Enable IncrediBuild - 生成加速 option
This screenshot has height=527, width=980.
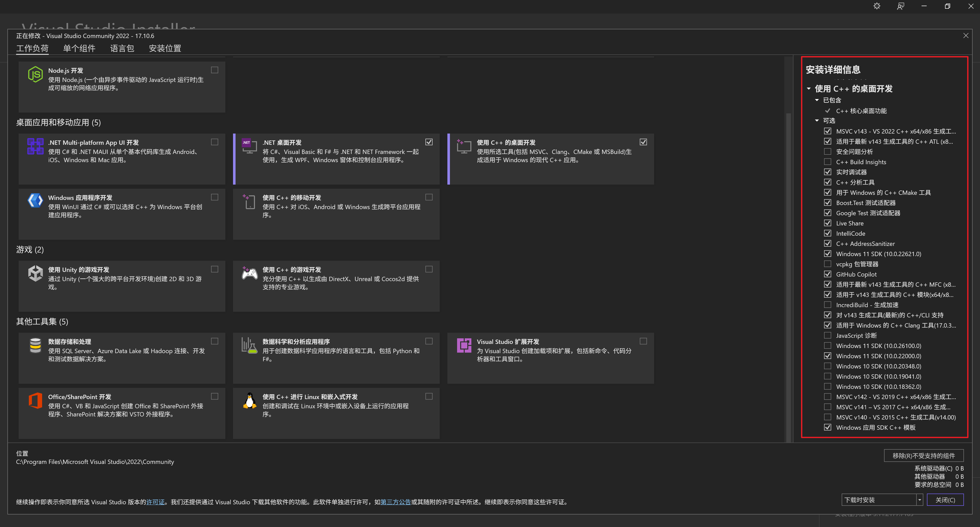pyautogui.click(x=827, y=305)
